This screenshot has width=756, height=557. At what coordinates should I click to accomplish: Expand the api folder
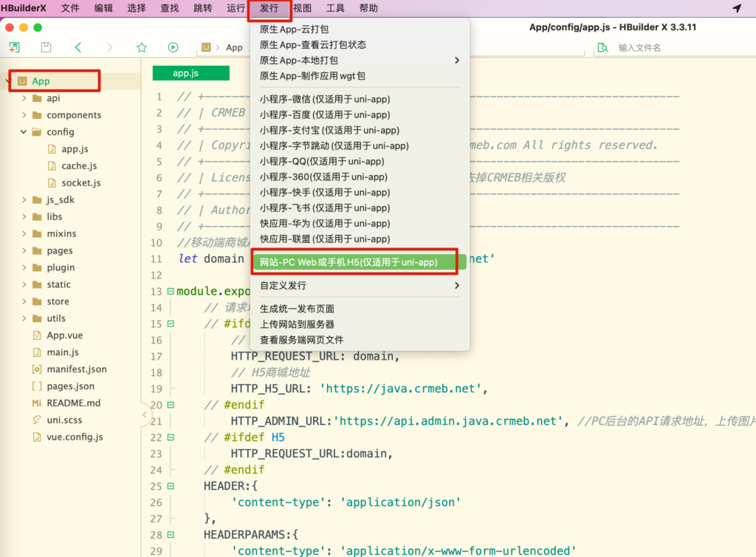(x=24, y=98)
